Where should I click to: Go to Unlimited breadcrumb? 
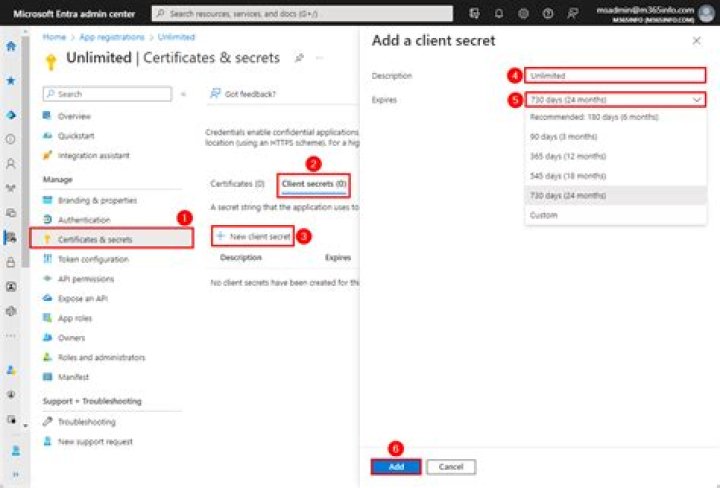pos(176,37)
